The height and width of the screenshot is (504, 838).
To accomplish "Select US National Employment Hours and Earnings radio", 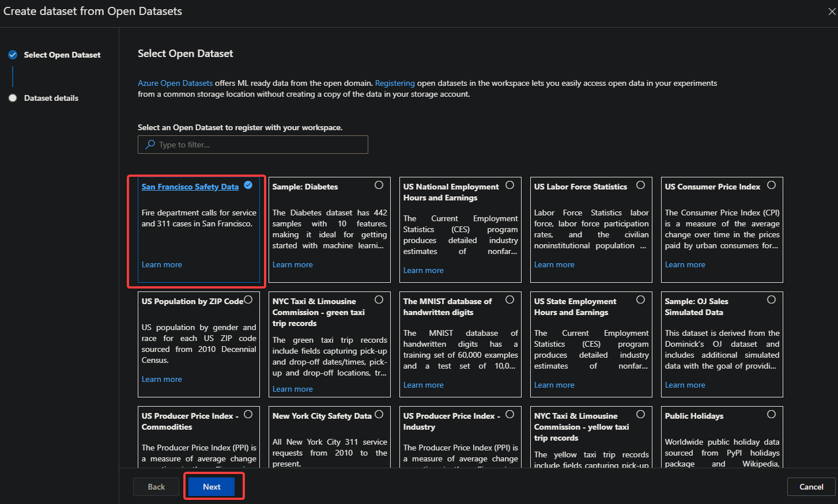I will click(x=509, y=185).
